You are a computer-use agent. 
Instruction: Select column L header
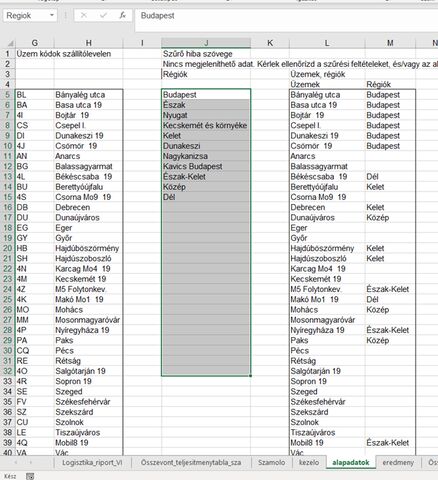(327, 43)
